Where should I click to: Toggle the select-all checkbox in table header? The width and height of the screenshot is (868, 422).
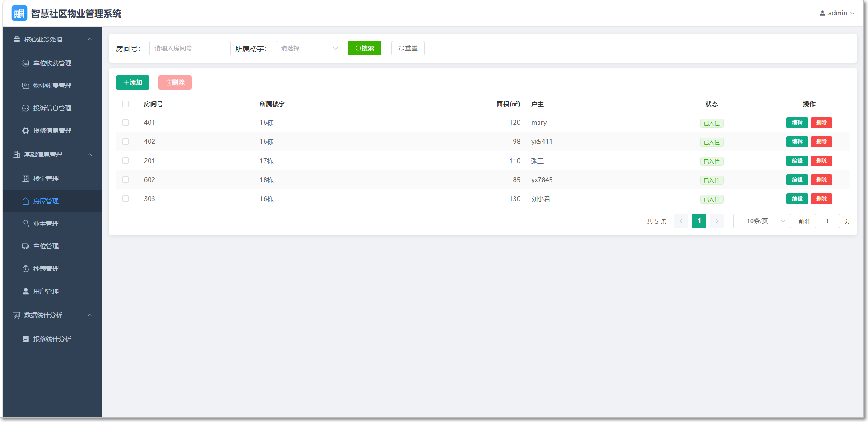[125, 104]
